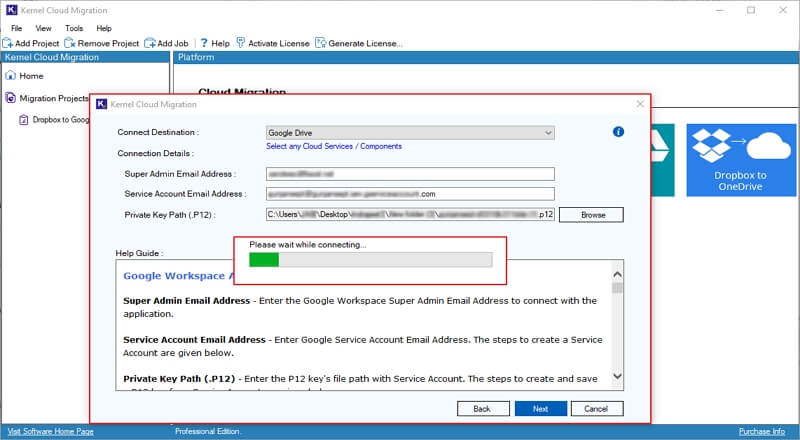Image resolution: width=800 pixels, height=440 pixels.
Task: Click help guide scrollbar down arrow
Action: click(x=617, y=376)
